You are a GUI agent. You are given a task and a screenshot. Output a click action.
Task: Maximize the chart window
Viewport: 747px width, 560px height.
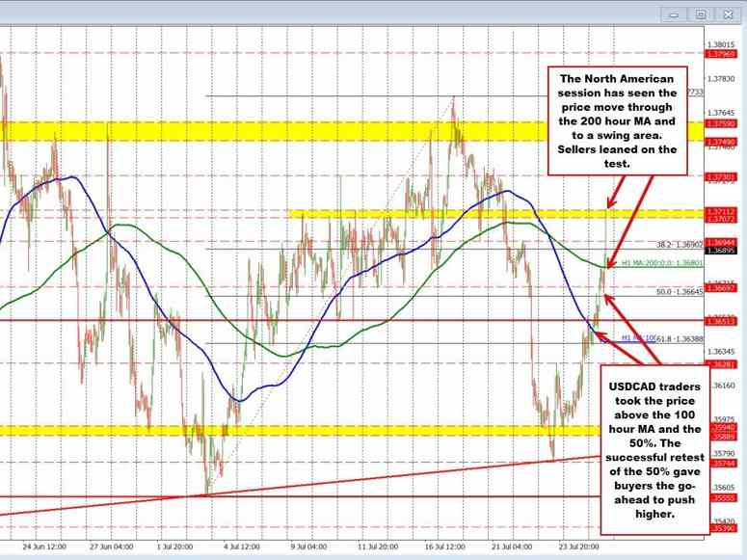click(701, 14)
